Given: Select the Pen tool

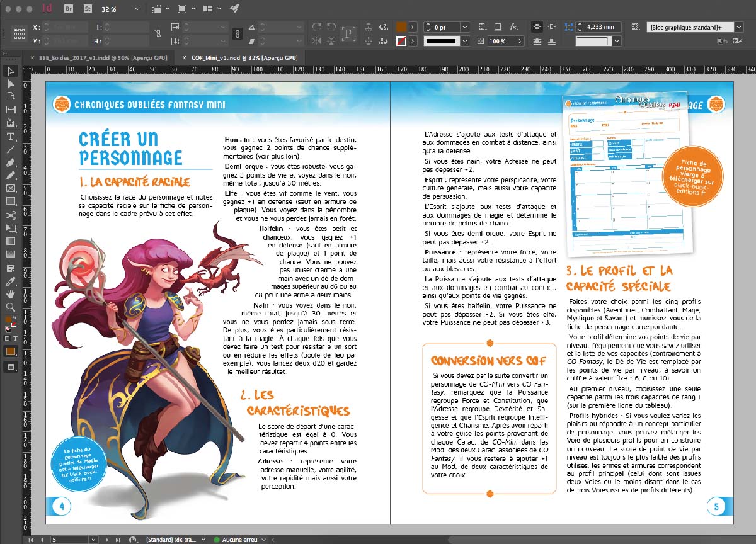Looking at the screenshot, I should 11,162.
